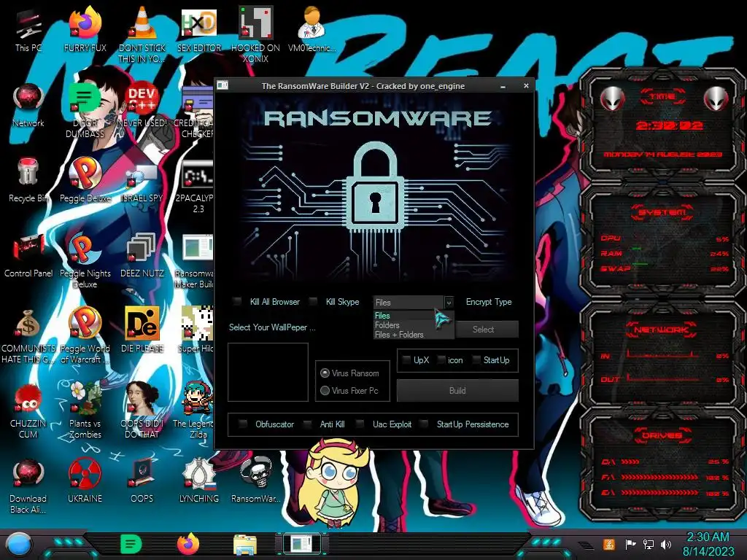Open the OOPS desktop shortcut
The height and width of the screenshot is (560, 747).
point(142,482)
